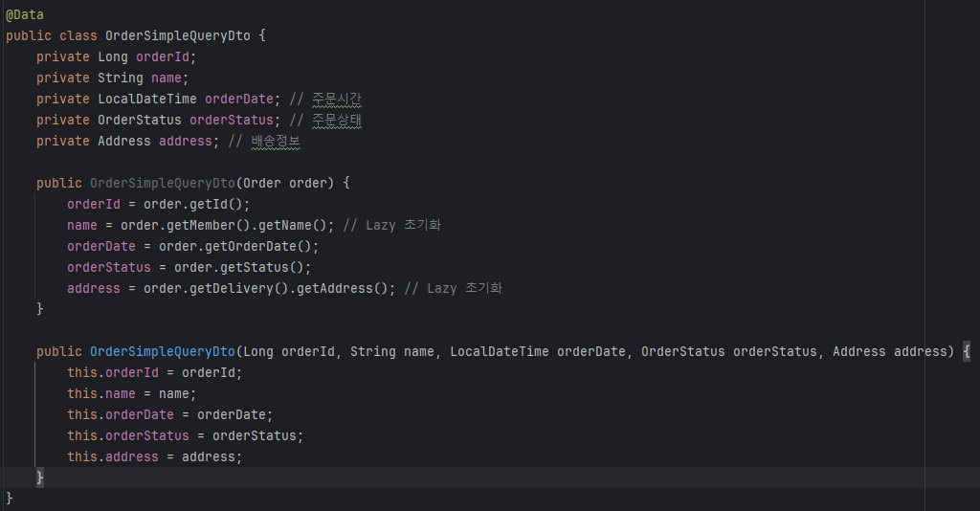Click the 주문상태 comment

(x=337, y=120)
